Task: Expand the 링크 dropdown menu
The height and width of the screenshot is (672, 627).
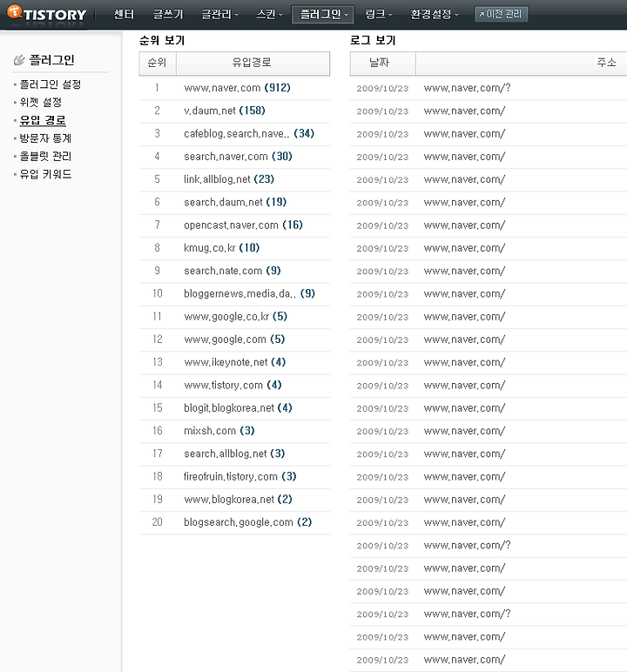Action: 379,14
